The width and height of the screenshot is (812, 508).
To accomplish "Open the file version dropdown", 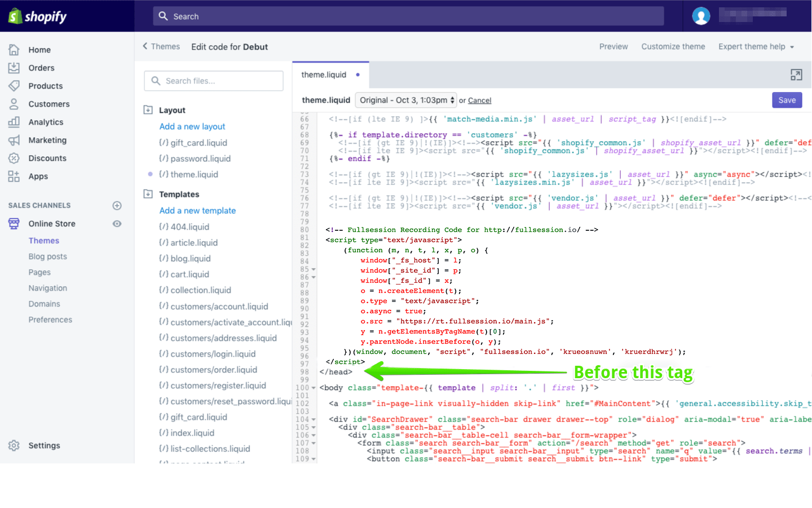I will point(405,100).
